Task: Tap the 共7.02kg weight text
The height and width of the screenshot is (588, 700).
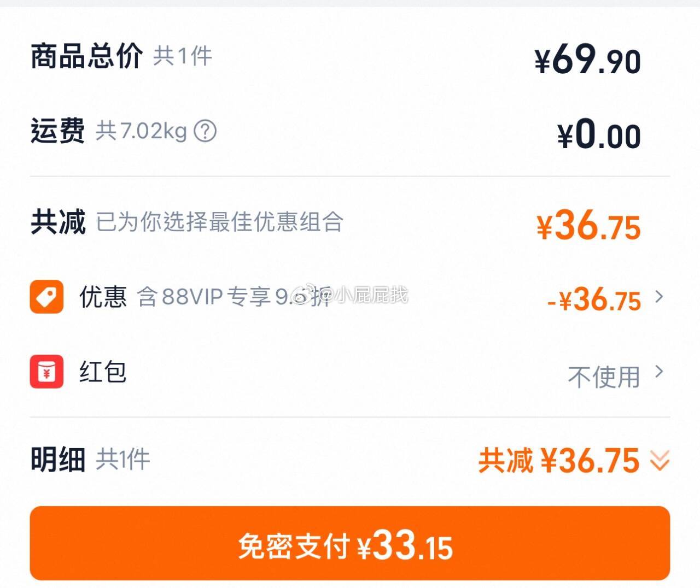Action: click(x=142, y=131)
